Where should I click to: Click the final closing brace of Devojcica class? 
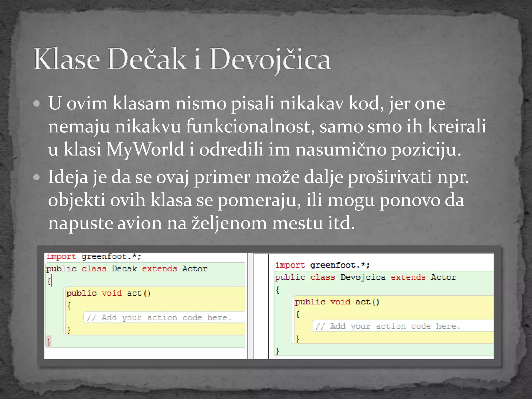coord(277,351)
